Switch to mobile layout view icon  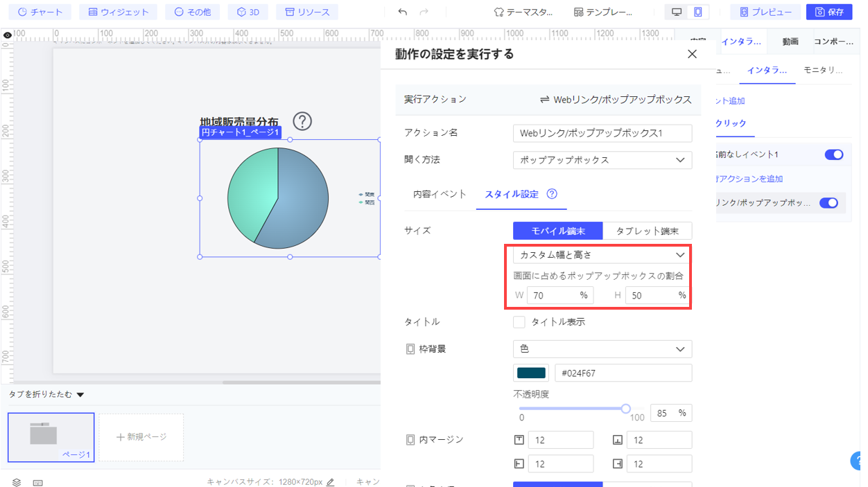click(x=698, y=12)
